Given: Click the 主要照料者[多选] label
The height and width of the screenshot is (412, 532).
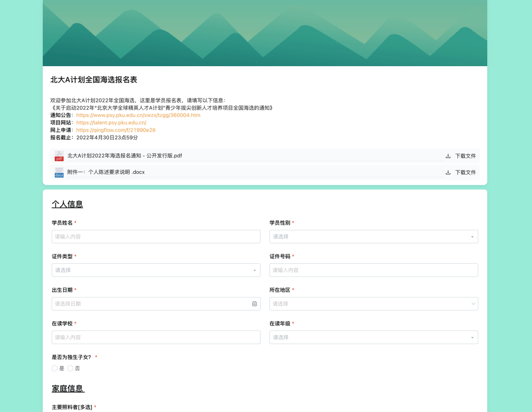Looking at the screenshot, I should point(72,407).
